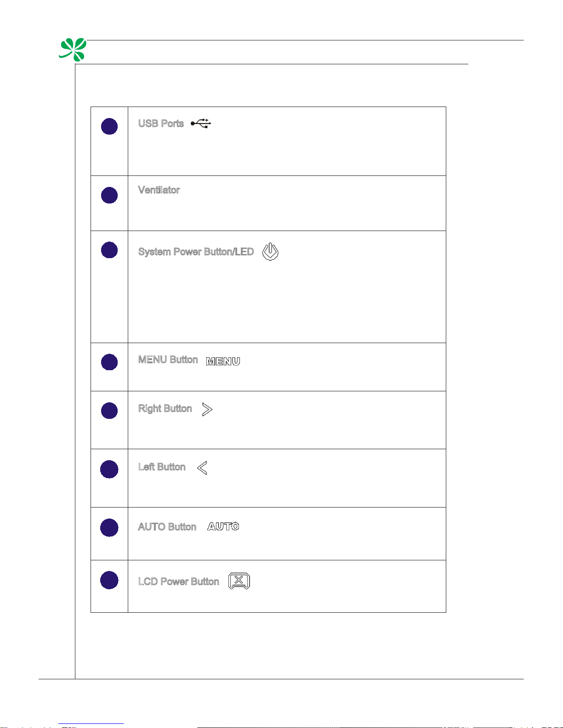Click the right arrow chevron symbol

click(x=207, y=409)
